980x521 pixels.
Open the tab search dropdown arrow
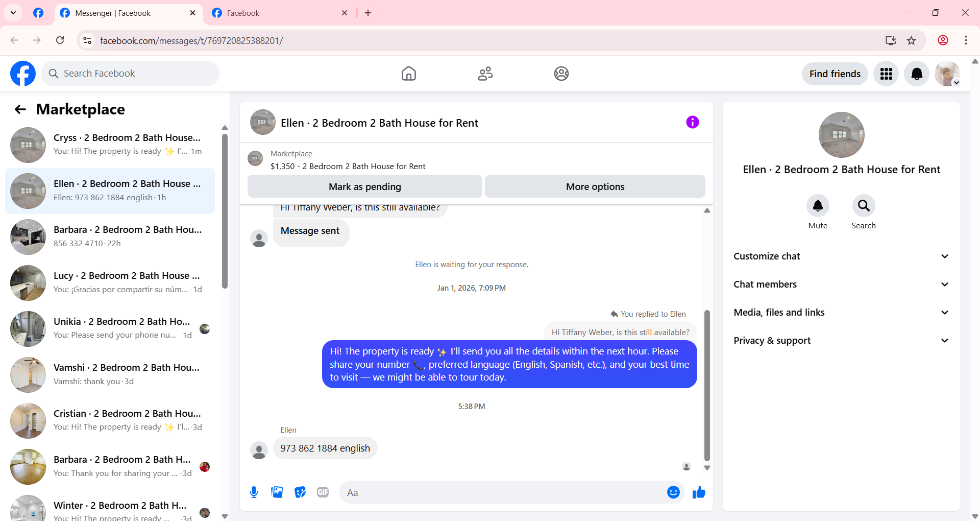coord(13,13)
